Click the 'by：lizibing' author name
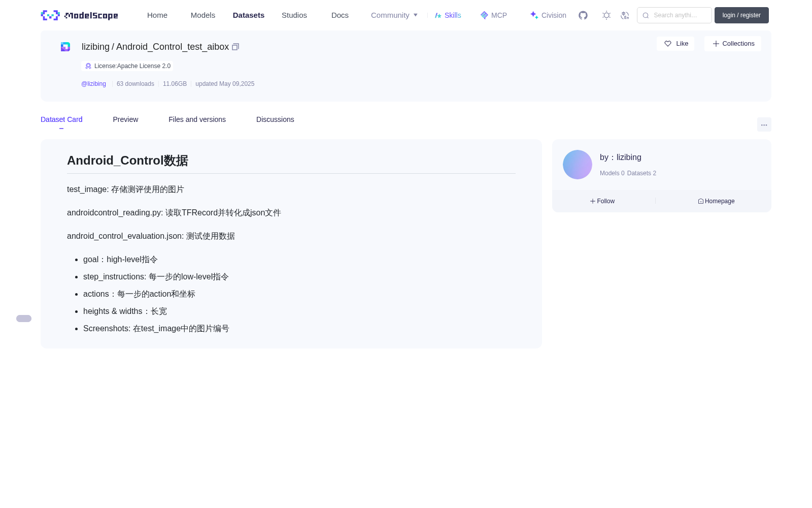 coord(621,157)
